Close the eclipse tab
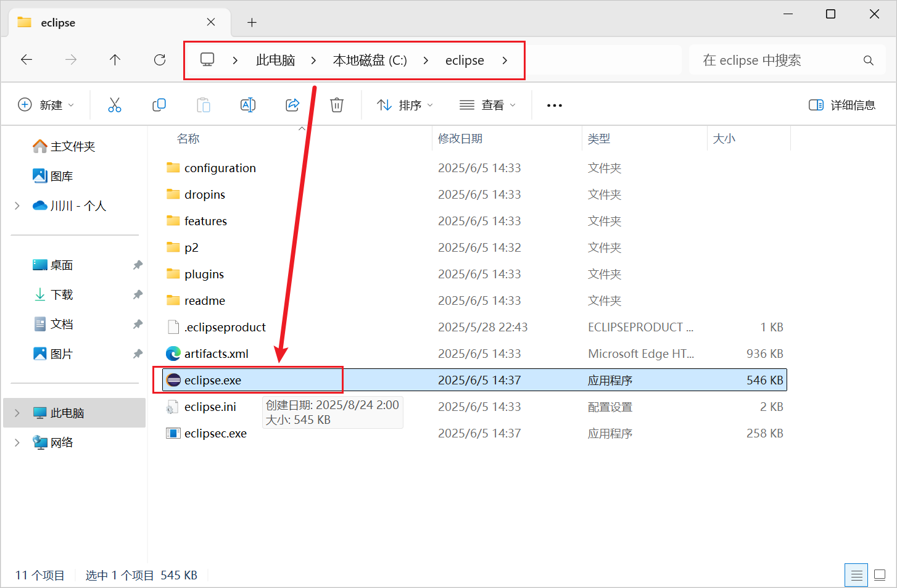 point(211,22)
